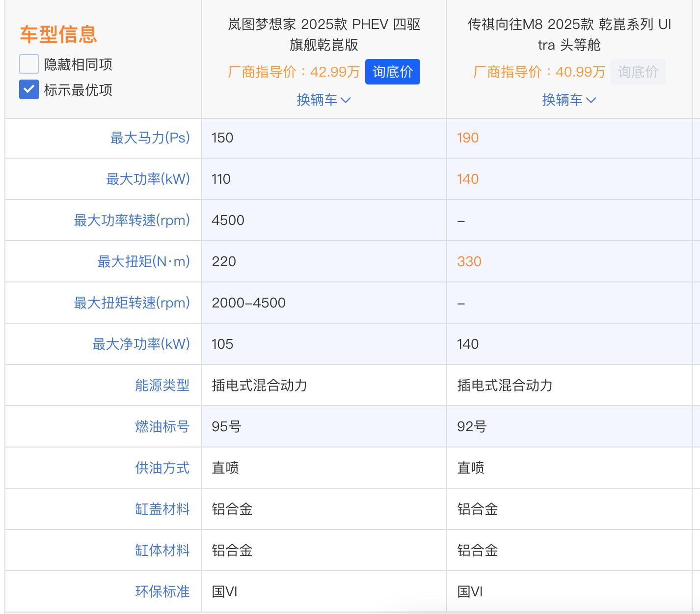Open 岚图梦想家 2025款 PHEV model title
Viewport: 700px width, 614px height.
tap(324, 34)
